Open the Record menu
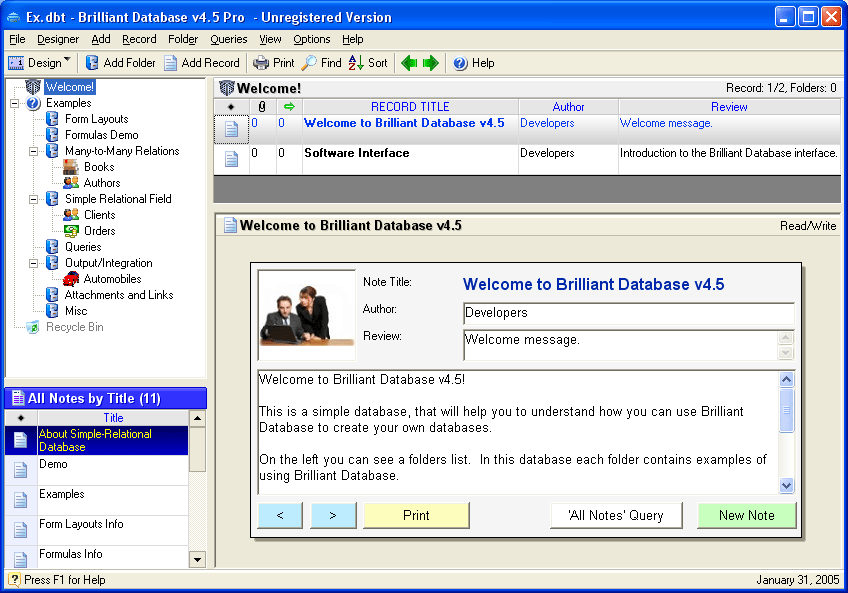 click(139, 39)
